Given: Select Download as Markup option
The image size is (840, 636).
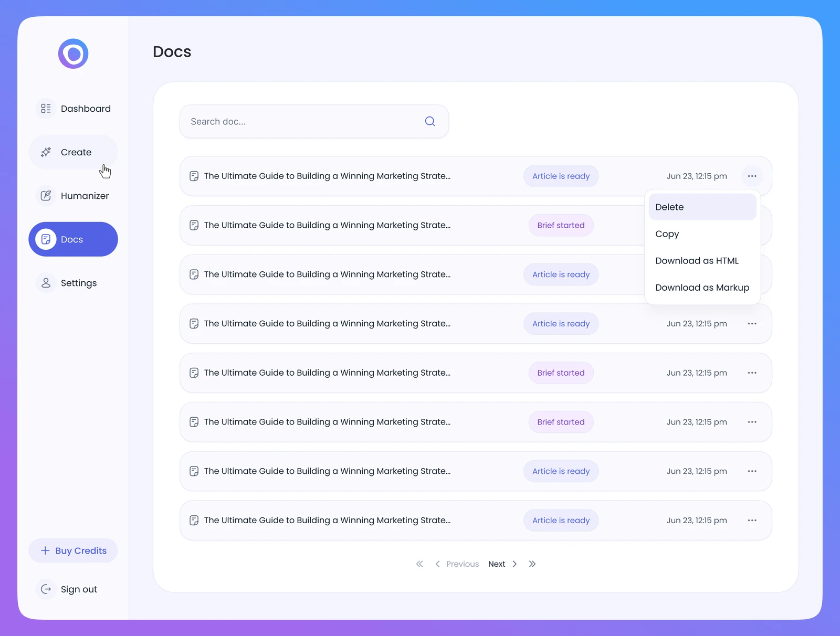Looking at the screenshot, I should coord(702,288).
